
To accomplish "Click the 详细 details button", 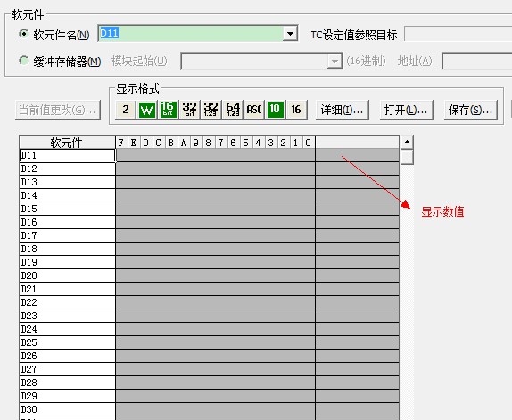I will (343, 111).
